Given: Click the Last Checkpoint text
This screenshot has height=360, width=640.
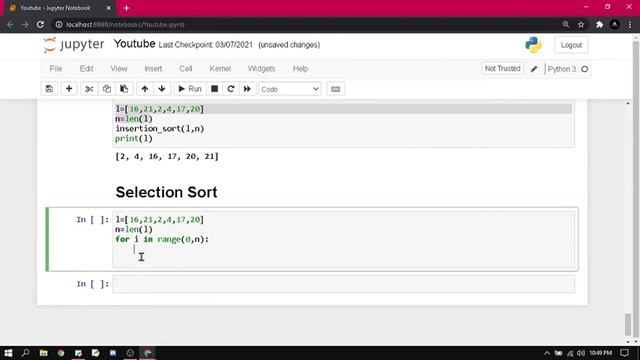Looking at the screenshot, I should pyautogui.click(x=205, y=45).
